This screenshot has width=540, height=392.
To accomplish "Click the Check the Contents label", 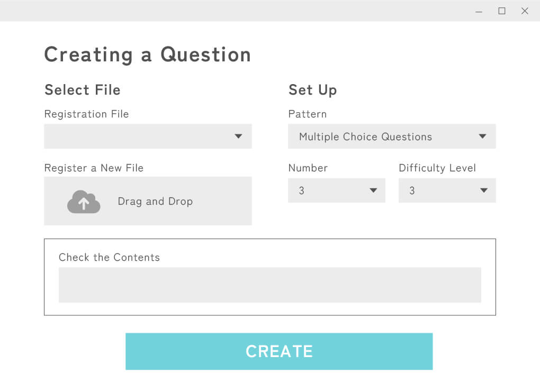I will pos(109,258).
